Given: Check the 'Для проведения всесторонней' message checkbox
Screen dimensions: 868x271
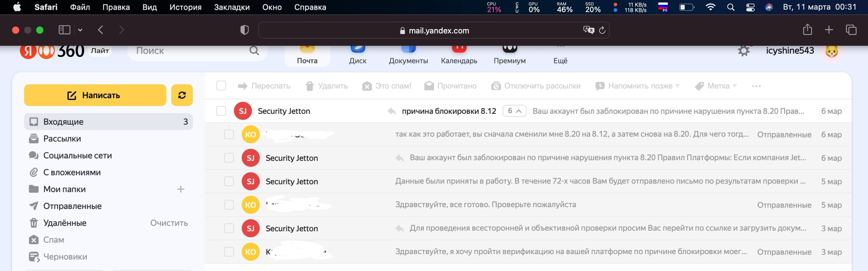Looking at the screenshot, I should click(229, 228).
